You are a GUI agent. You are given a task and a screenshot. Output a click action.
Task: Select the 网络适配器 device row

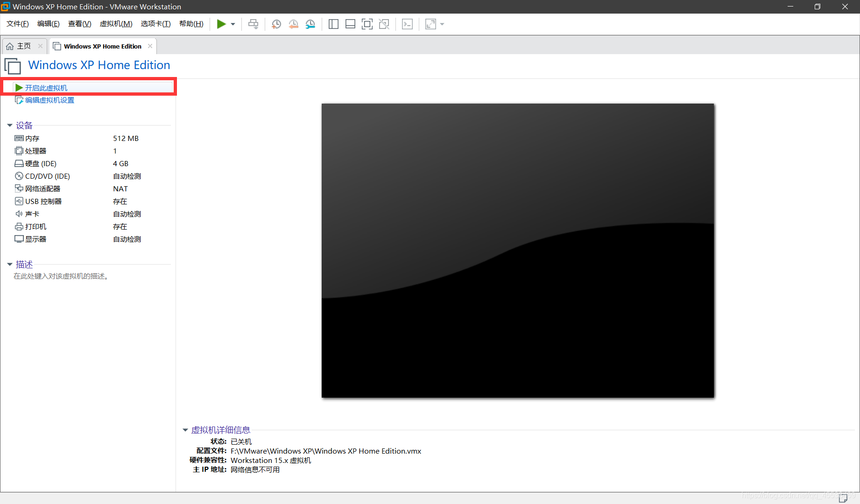(x=92, y=189)
